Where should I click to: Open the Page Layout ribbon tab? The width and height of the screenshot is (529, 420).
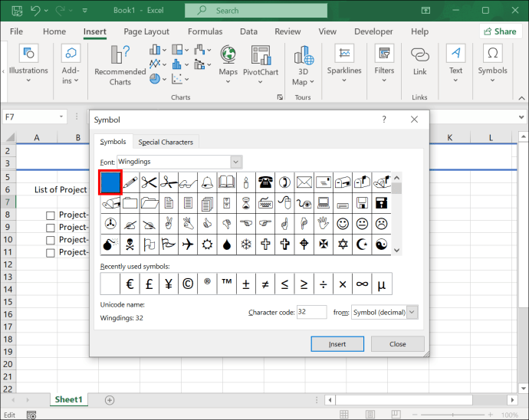click(x=146, y=31)
